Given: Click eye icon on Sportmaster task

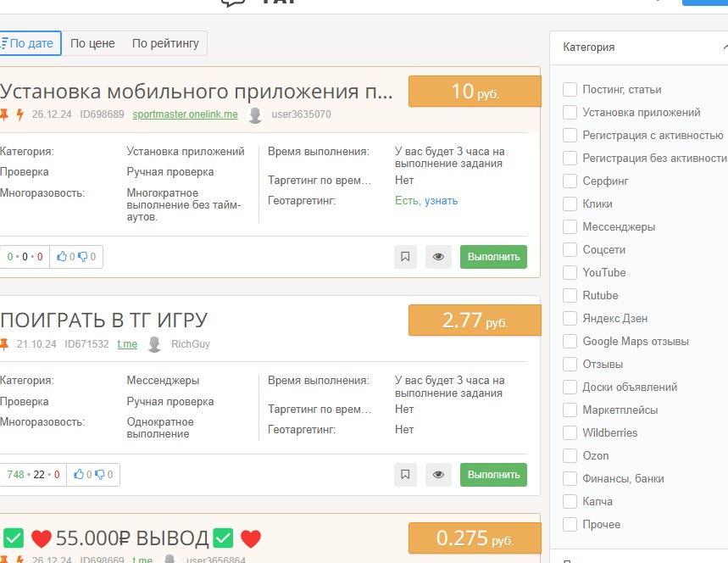Looking at the screenshot, I should 437,257.
